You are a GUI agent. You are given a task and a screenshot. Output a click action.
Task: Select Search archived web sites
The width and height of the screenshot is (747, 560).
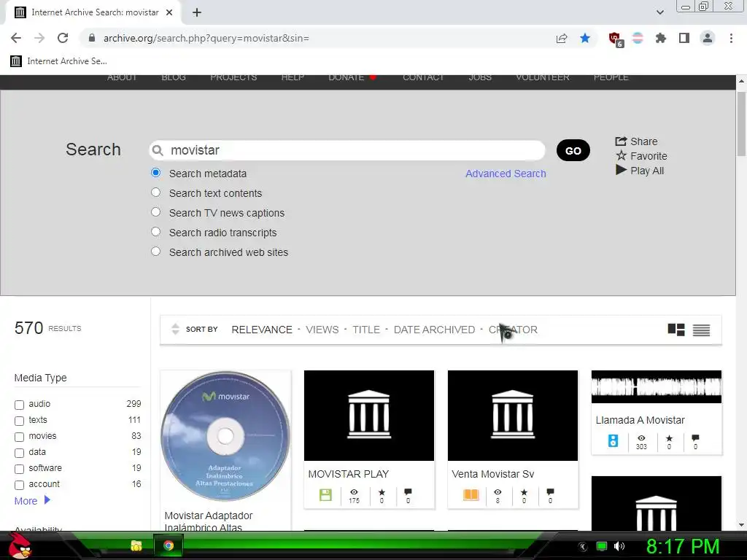point(156,251)
